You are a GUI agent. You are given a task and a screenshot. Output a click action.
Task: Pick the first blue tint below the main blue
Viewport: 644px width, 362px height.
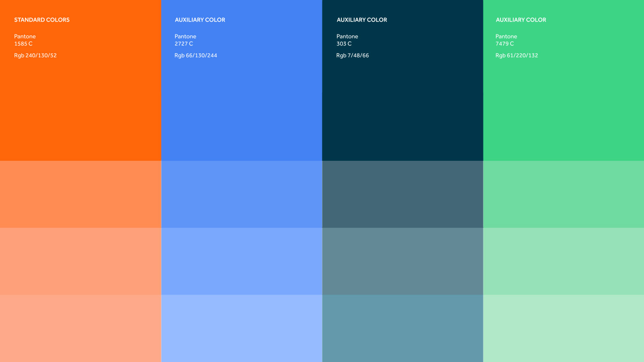(241, 194)
